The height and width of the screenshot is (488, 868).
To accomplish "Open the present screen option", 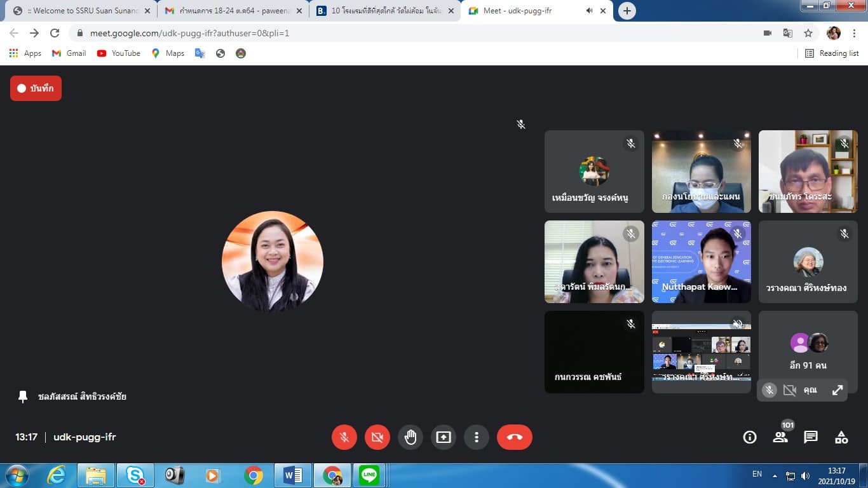I will click(x=444, y=437).
